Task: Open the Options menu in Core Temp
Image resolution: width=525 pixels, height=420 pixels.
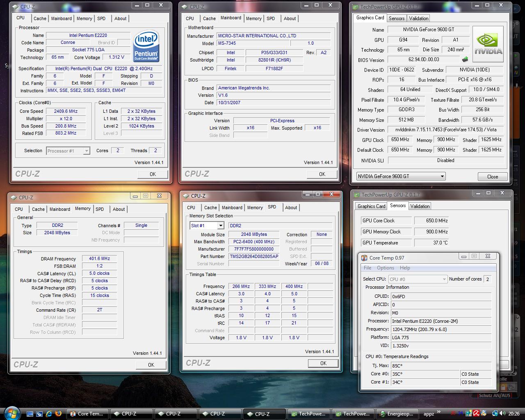Action: coord(386,268)
